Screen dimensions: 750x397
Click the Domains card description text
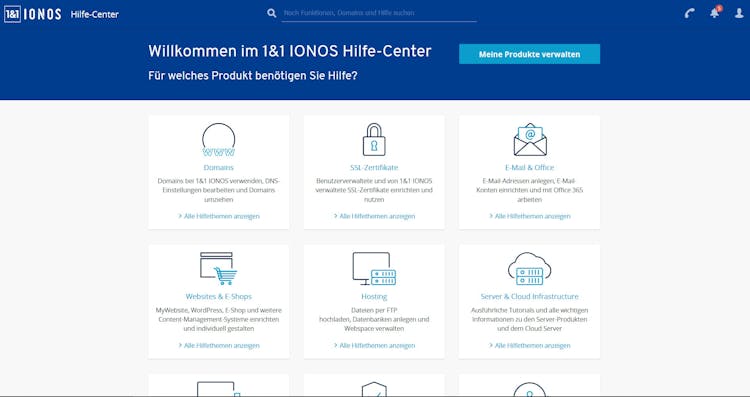[219, 190]
